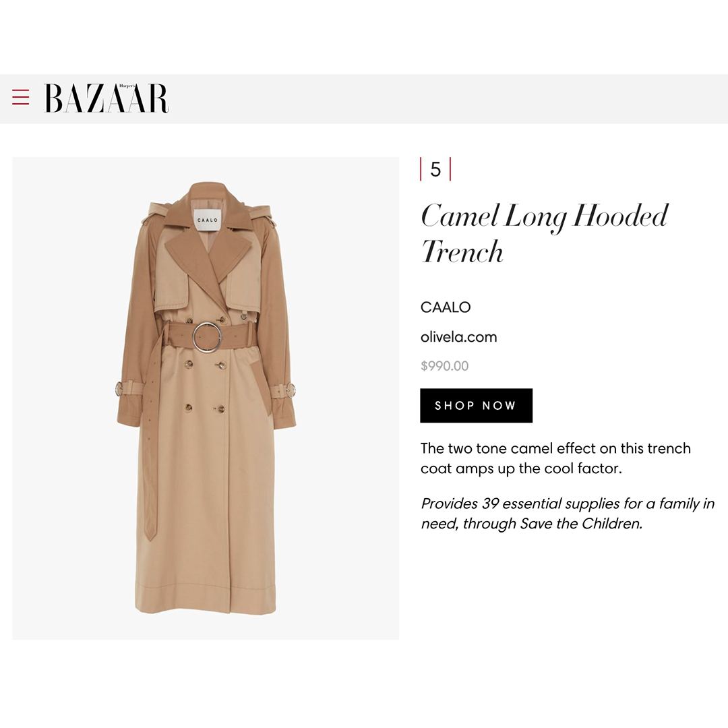728x728 pixels.
Task: Click the $990.00 price label
Action: coord(444,366)
